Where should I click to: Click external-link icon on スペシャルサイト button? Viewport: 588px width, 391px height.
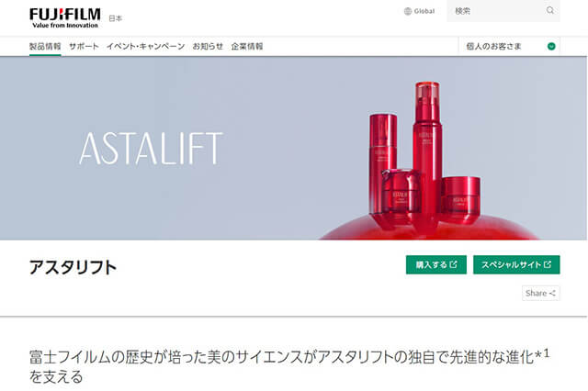pos(548,264)
